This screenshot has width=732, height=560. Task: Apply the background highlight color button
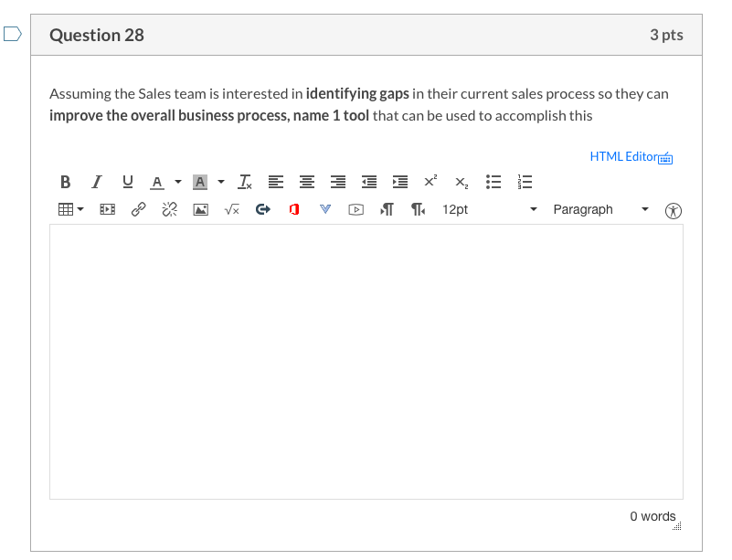coord(200,182)
